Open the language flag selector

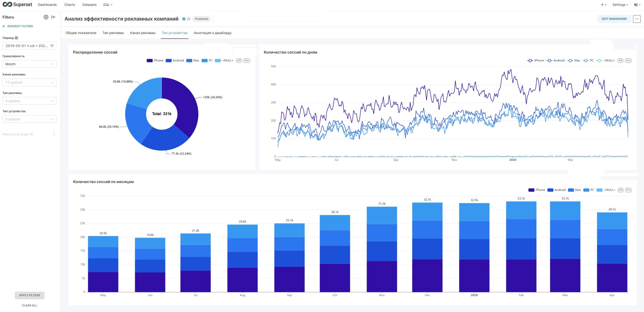(637, 5)
